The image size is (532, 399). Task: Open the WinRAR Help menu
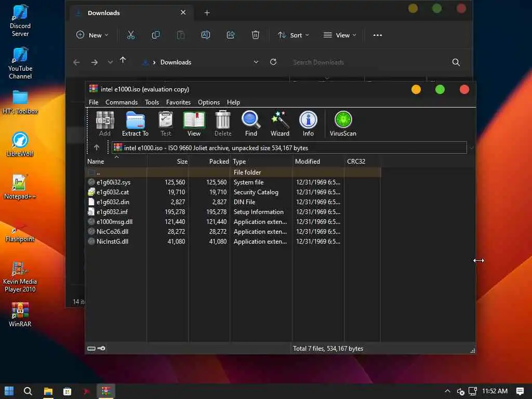pyautogui.click(x=233, y=102)
